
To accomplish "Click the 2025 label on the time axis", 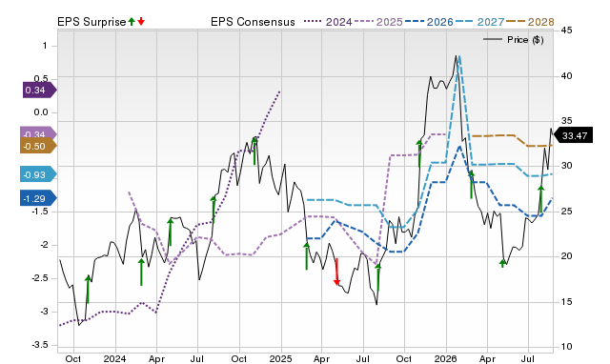I will click(x=280, y=358).
